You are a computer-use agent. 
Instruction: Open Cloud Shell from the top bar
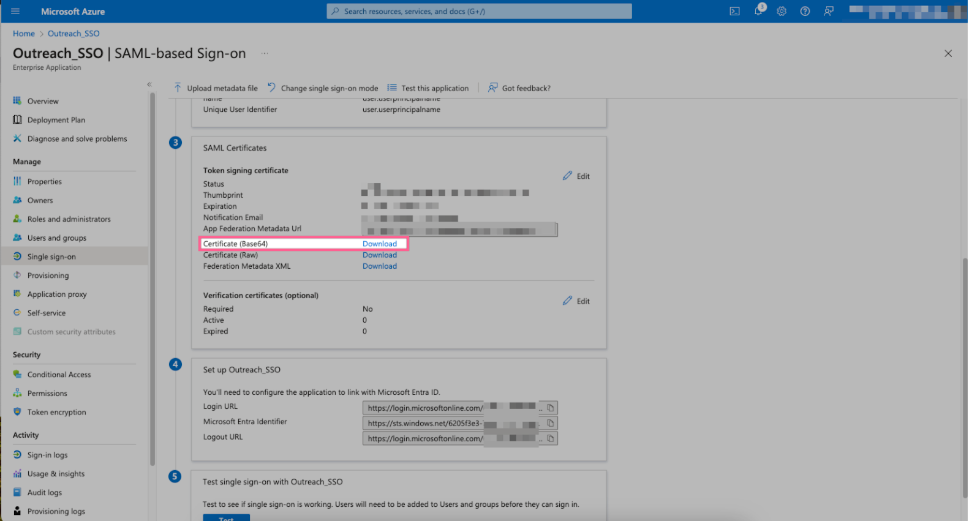pos(734,11)
